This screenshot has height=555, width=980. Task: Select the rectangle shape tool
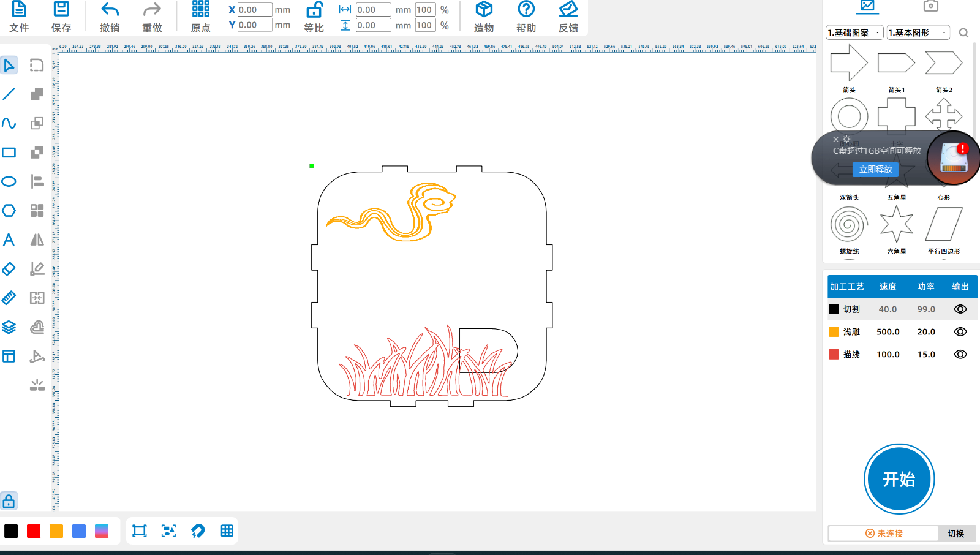tap(9, 153)
